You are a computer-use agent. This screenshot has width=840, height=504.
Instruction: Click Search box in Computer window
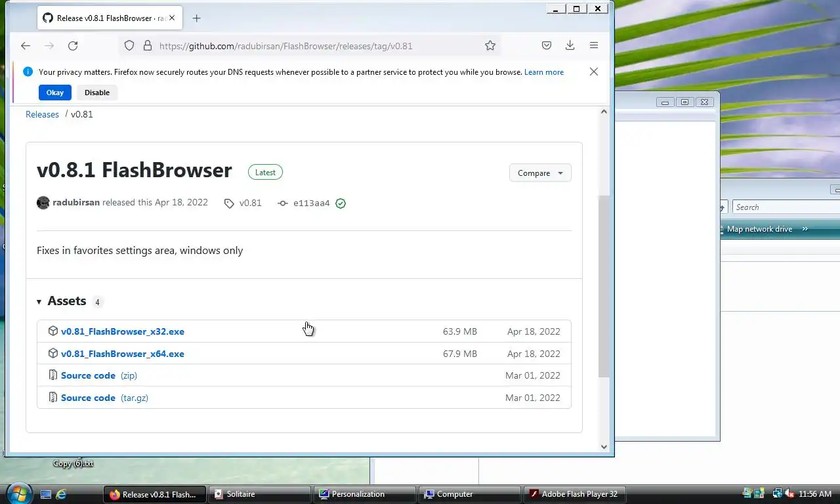coord(786,207)
